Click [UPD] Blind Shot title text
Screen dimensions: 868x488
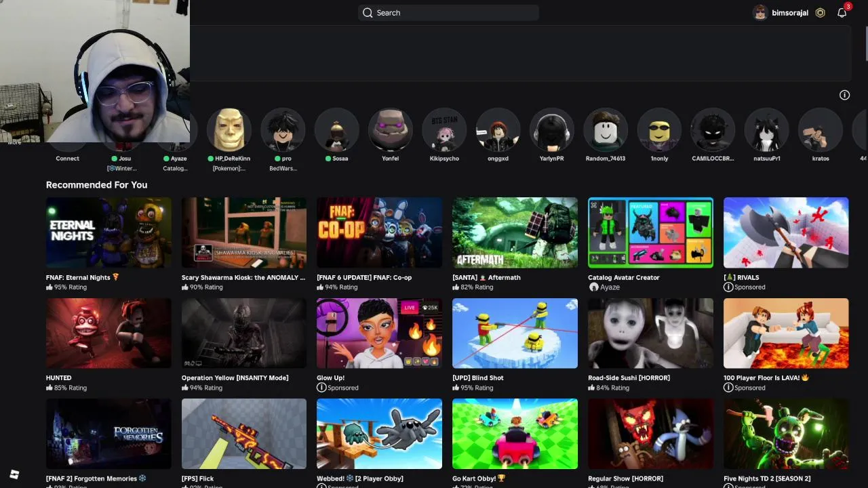[478, 378]
